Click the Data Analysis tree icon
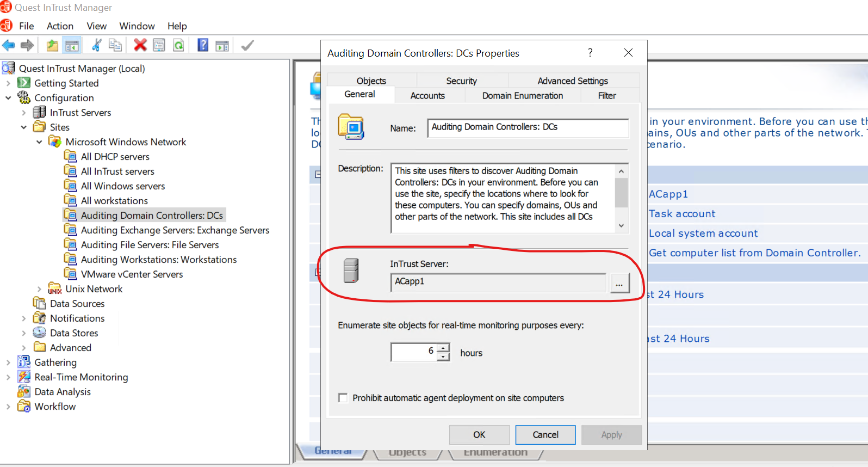The height and width of the screenshot is (467, 868). click(x=24, y=391)
